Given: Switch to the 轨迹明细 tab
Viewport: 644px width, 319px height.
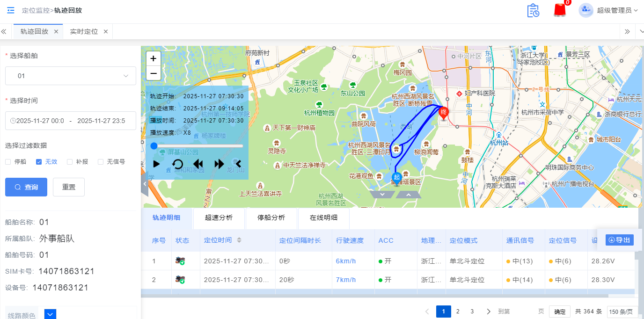Looking at the screenshot, I should [x=167, y=217].
